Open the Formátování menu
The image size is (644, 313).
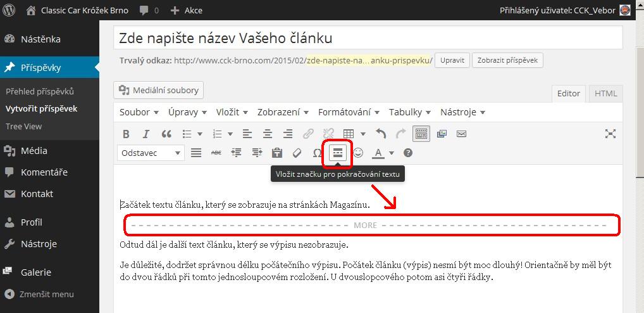pyautogui.click(x=349, y=112)
